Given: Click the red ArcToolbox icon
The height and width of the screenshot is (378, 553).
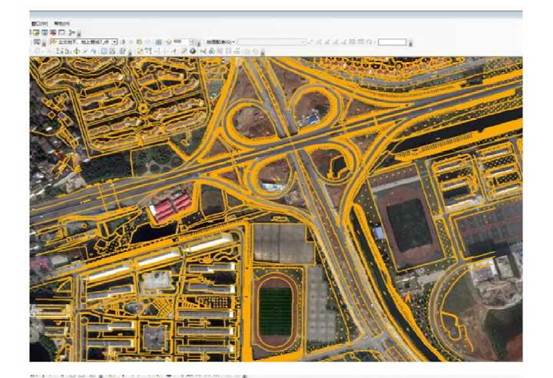Looking at the screenshot, I should [53, 32].
